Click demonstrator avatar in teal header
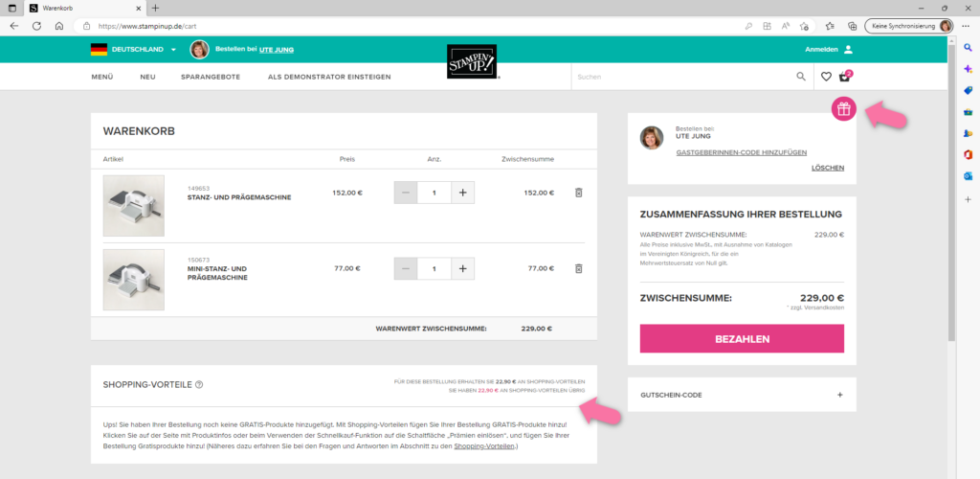The image size is (980, 479). coord(199,50)
